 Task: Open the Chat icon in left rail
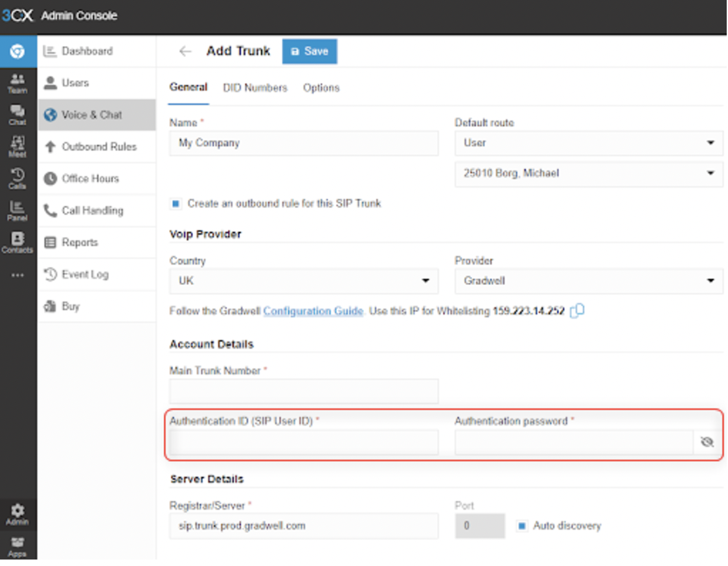(17, 115)
